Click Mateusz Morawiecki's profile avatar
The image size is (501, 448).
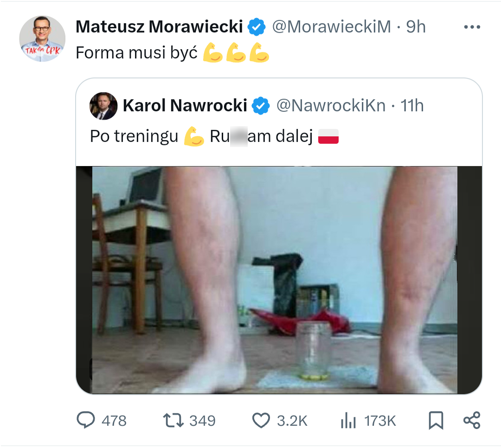pos(42,39)
